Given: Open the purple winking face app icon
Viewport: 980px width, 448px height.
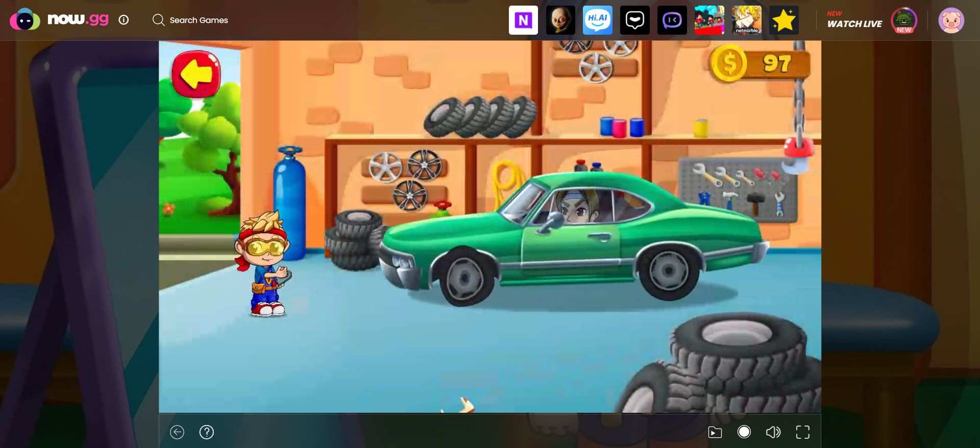Looking at the screenshot, I should (672, 20).
